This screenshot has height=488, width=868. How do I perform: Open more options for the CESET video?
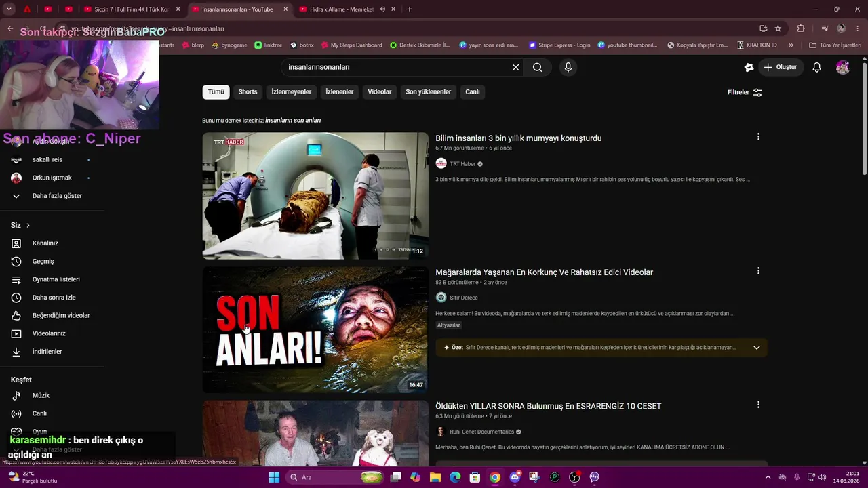click(758, 405)
